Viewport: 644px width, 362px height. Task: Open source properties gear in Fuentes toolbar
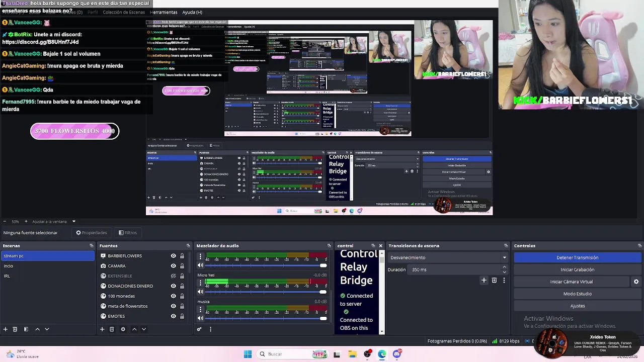(123, 329)
